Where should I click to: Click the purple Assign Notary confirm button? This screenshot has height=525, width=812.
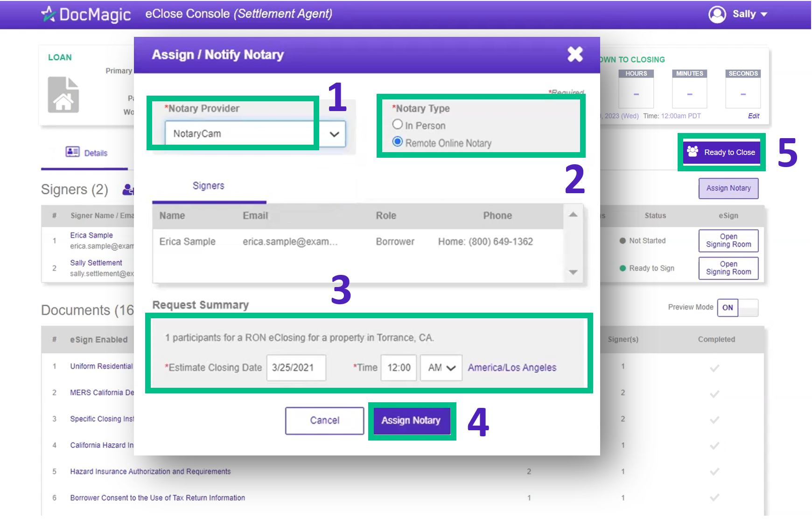click(x=411, y=420)
